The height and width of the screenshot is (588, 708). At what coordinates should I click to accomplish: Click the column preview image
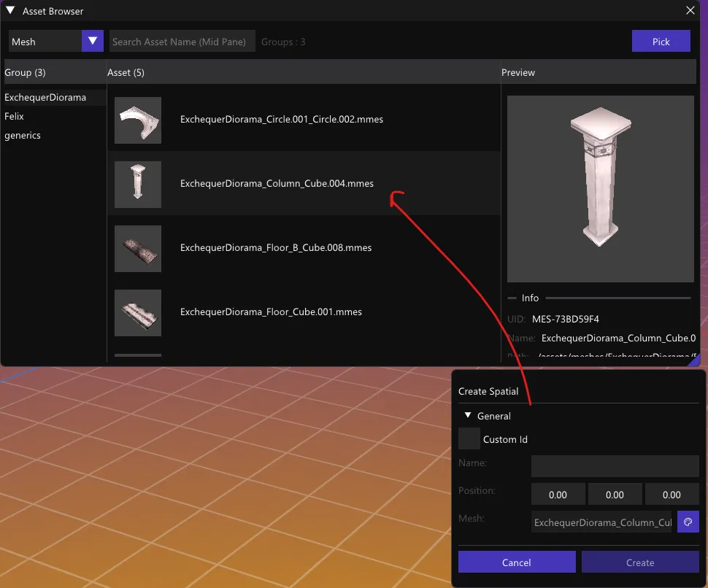tap(600, 189)
